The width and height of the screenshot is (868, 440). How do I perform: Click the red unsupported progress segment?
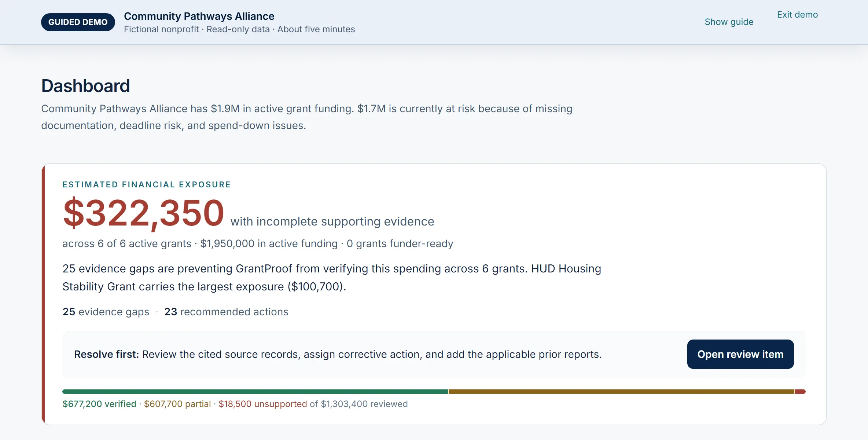tap(800, 392)
